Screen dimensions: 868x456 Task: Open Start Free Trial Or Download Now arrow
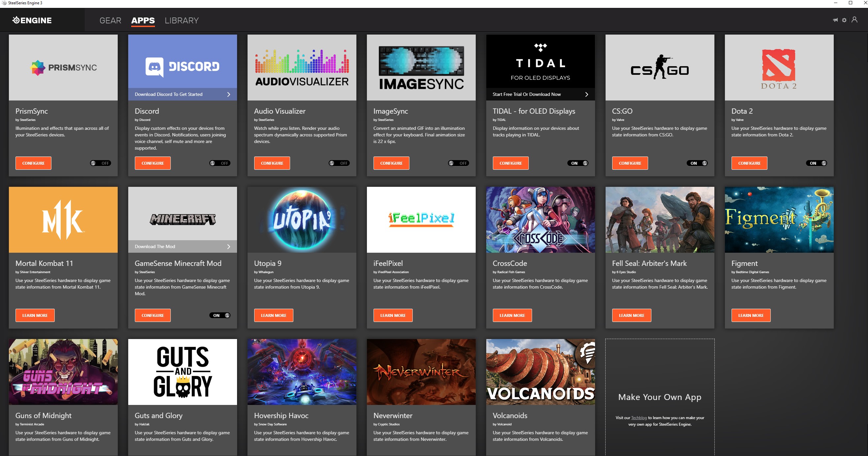tap(586, 94)
